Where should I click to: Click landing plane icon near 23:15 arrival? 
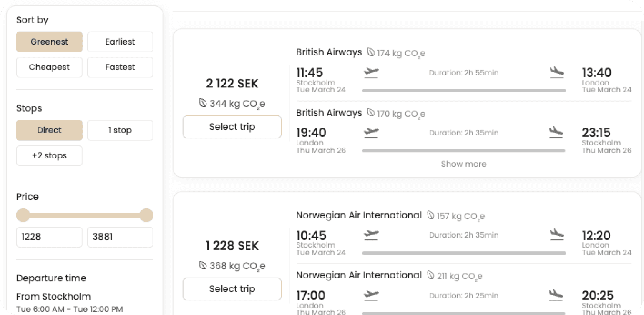coord(556,132)
